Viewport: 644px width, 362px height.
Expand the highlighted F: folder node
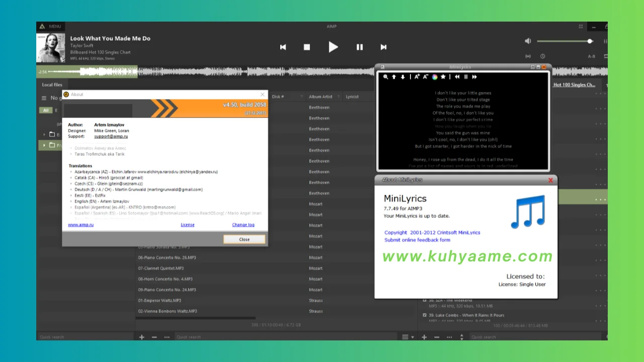coord(44,145)
